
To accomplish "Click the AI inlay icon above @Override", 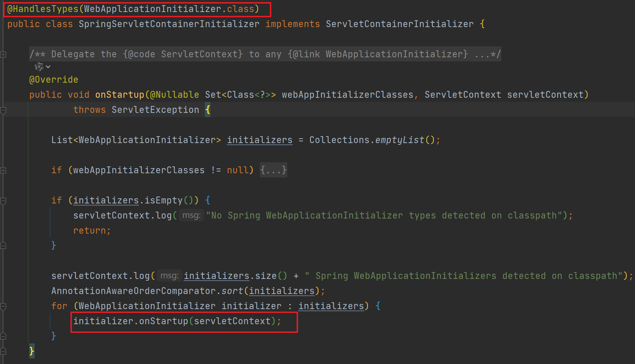I will 39,67.
